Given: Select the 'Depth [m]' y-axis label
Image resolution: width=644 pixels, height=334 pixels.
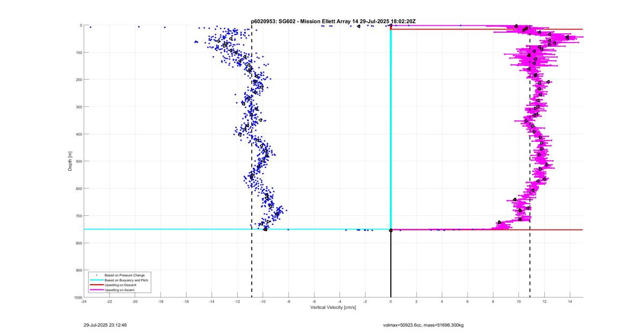Looking at the screenshot, I should tap(70, 161).
